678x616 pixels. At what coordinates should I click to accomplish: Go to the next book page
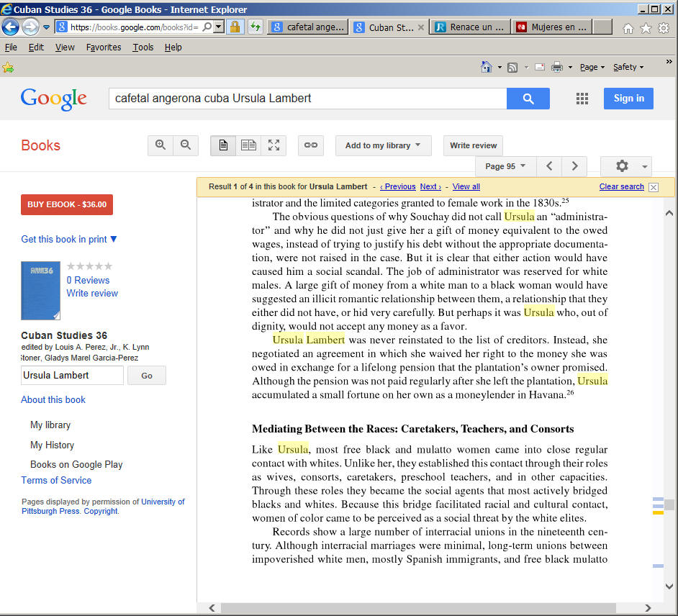[574, 166]
